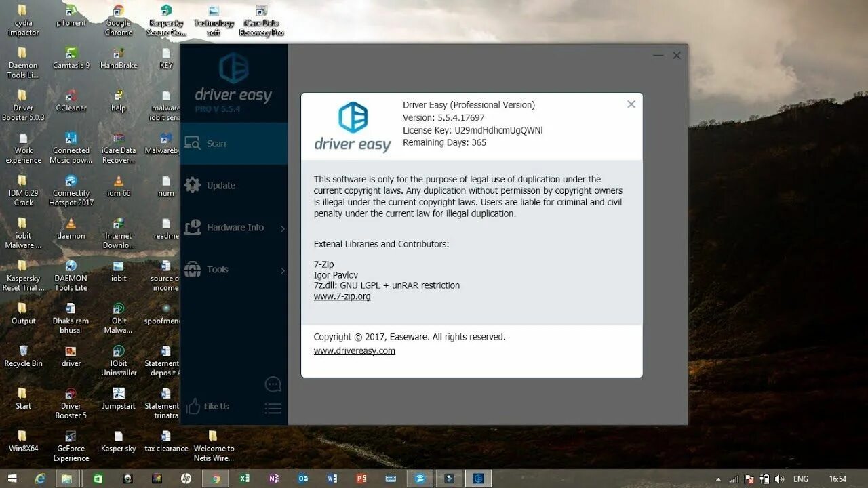Select the Driver Booster 5 shortcut
This screenshot has height=488, width=868.
tap(71, 403)
